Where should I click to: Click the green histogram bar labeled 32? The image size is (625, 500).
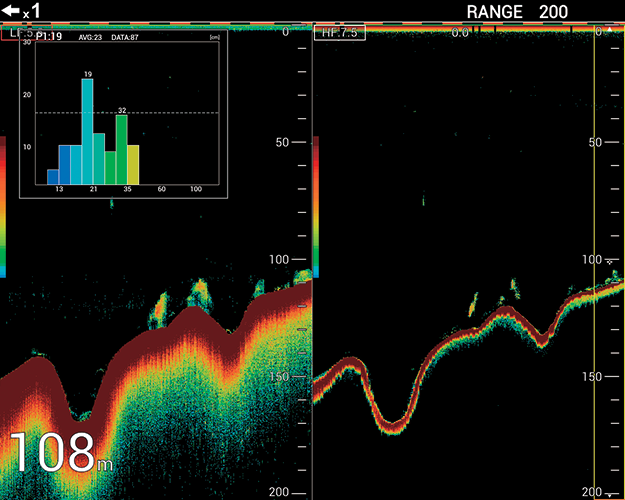[122, 150]
